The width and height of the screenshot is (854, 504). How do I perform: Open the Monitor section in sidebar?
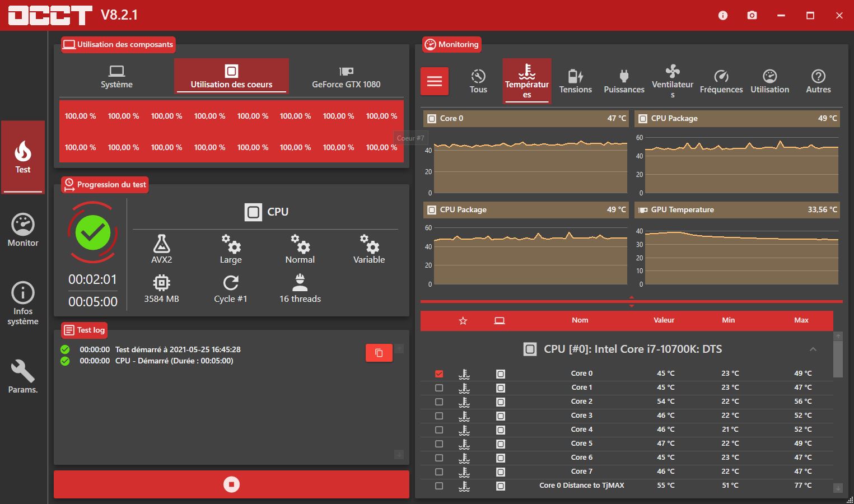pyautogui.click(x=23, y=230)
